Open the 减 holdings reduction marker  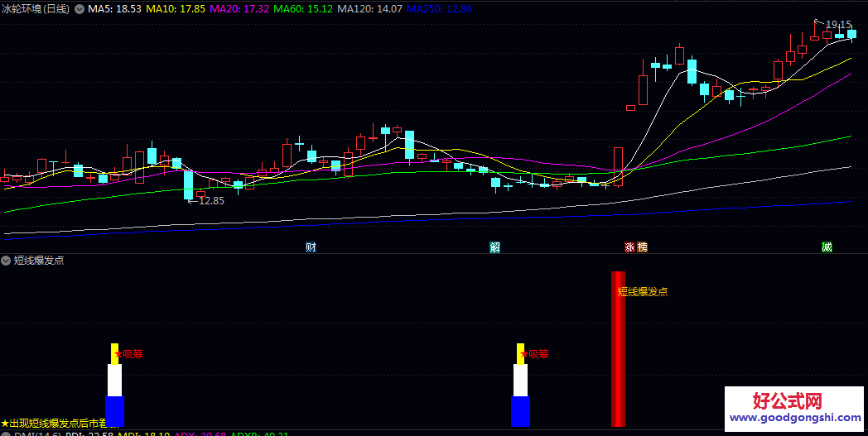click(x=827, y=247)
